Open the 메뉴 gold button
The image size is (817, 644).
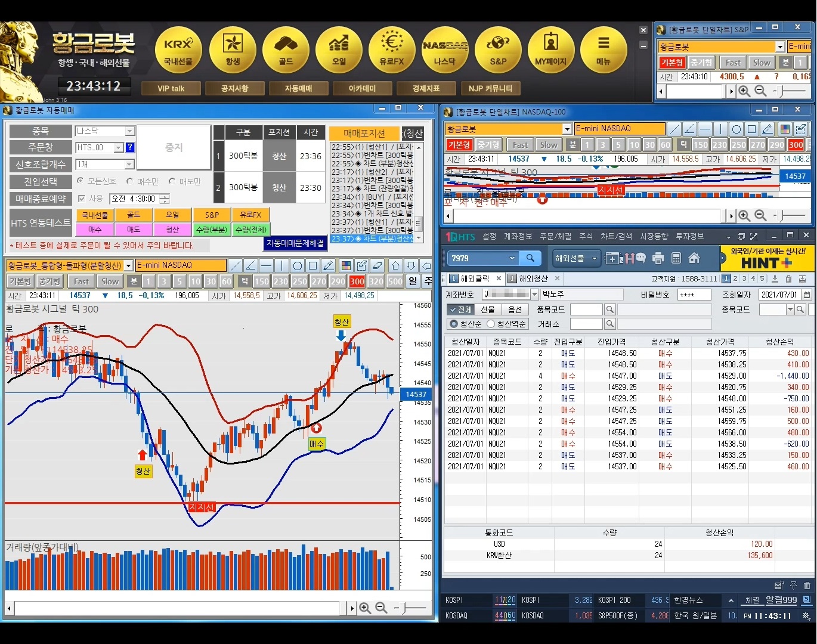pos(604,50)
